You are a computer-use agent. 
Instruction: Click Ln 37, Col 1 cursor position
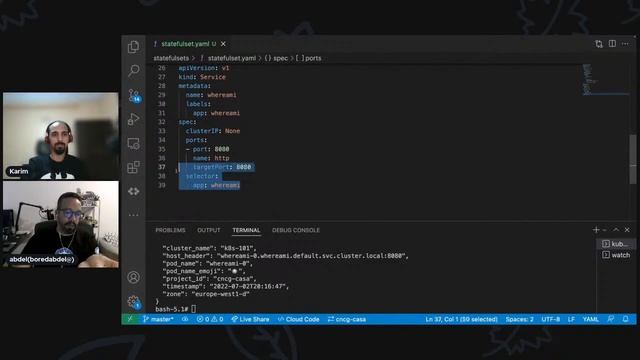(x=461, y=319)
